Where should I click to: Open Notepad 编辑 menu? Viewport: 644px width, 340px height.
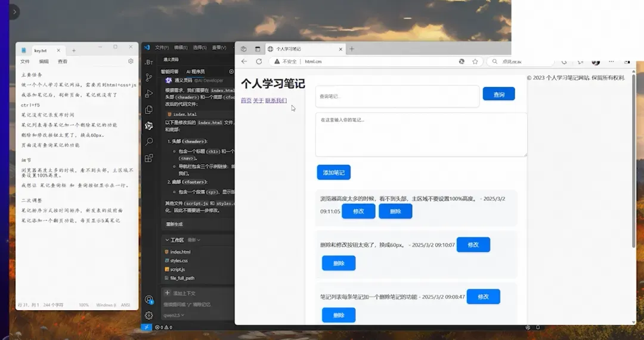44,61
